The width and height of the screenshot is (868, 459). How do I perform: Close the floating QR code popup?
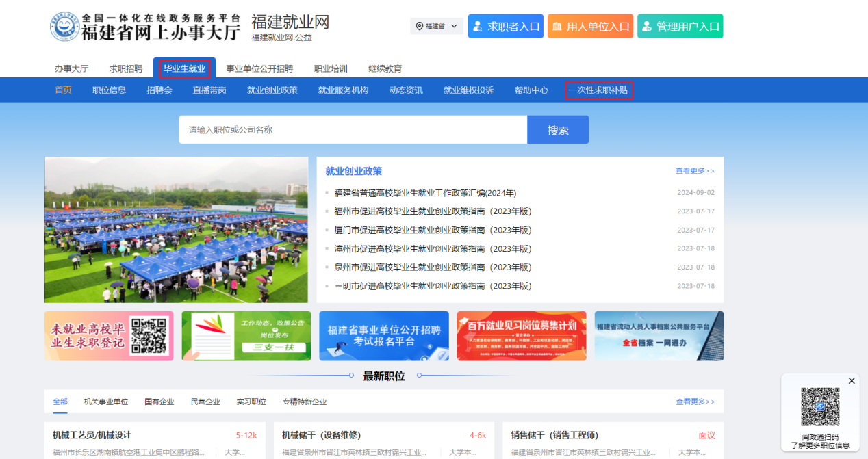coord(852,381)
